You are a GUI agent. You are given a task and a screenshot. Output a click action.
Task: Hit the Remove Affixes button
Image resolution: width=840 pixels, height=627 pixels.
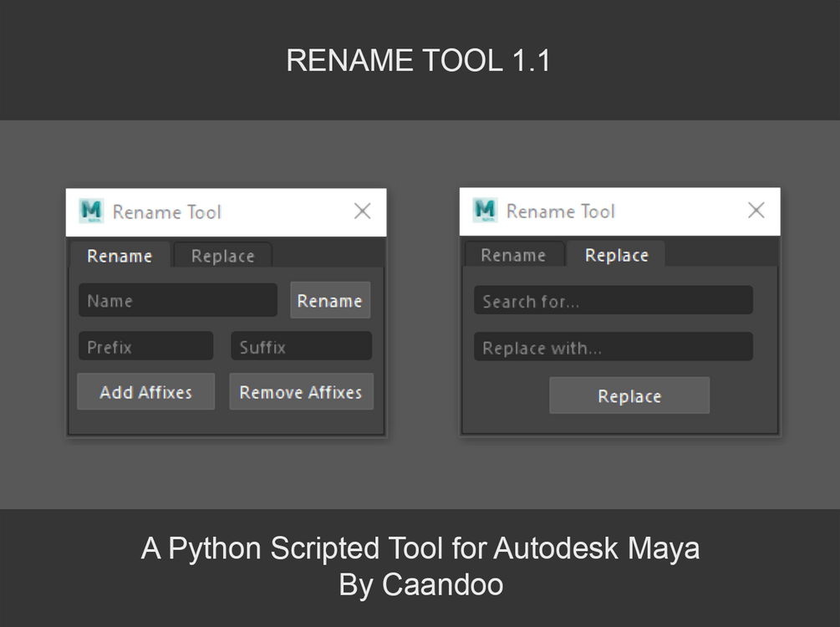(x=301, y=392)
